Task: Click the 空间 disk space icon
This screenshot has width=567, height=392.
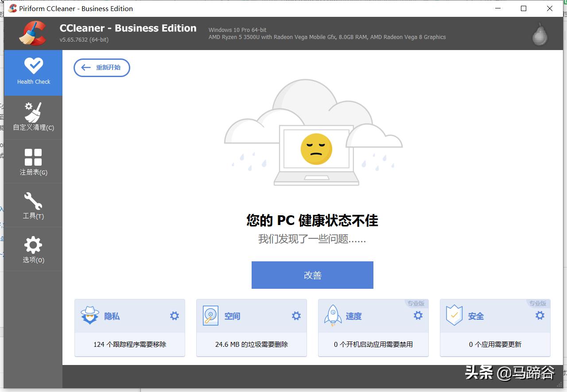Action: (211, 315)
